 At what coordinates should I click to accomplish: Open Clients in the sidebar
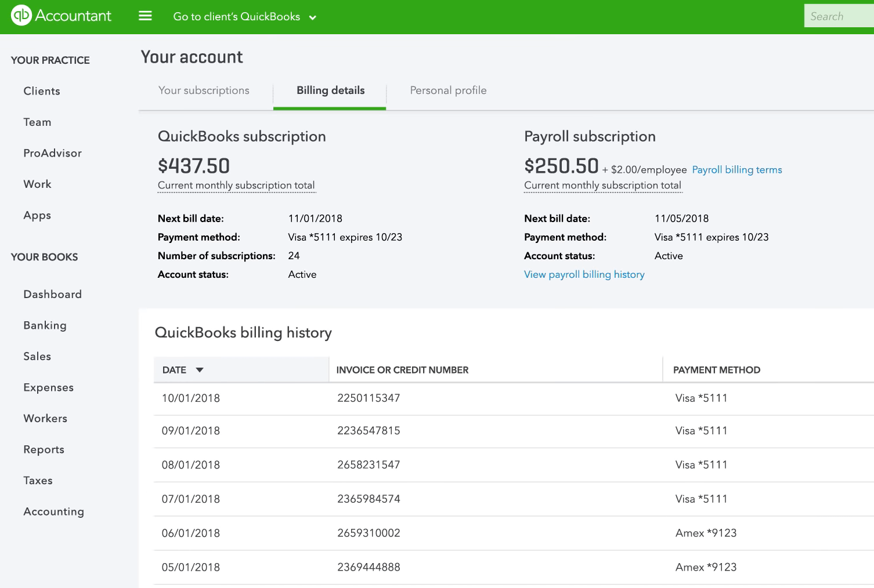click(x=42, y=91)
